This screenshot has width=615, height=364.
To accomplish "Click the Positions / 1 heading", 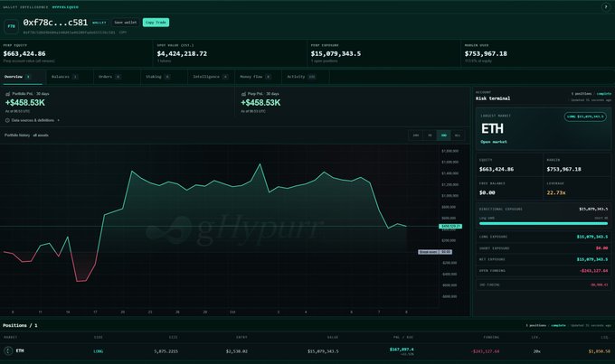I will (20, 325).
